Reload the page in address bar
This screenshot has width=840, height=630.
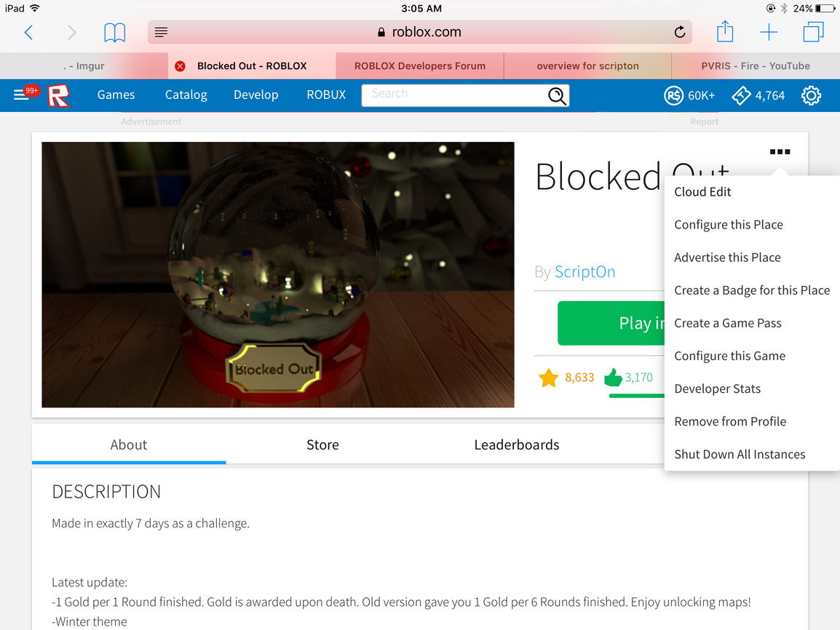(679, 32)
